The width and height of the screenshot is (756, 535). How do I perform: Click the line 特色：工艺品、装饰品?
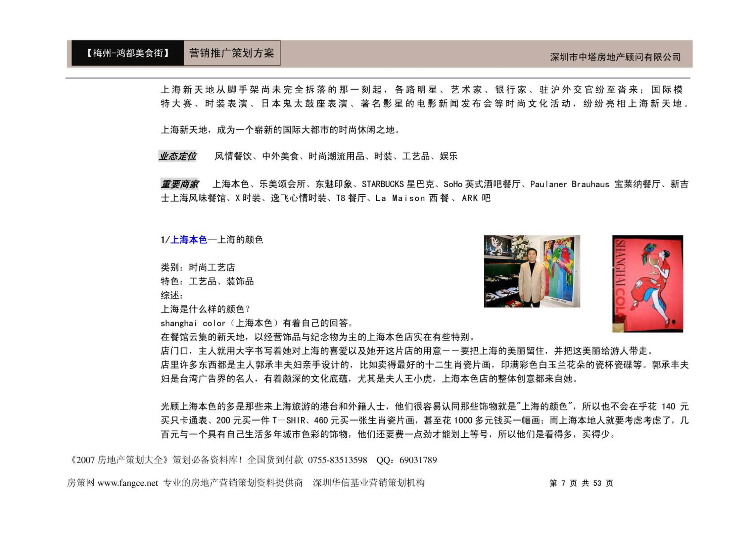(x=207, y=281)
